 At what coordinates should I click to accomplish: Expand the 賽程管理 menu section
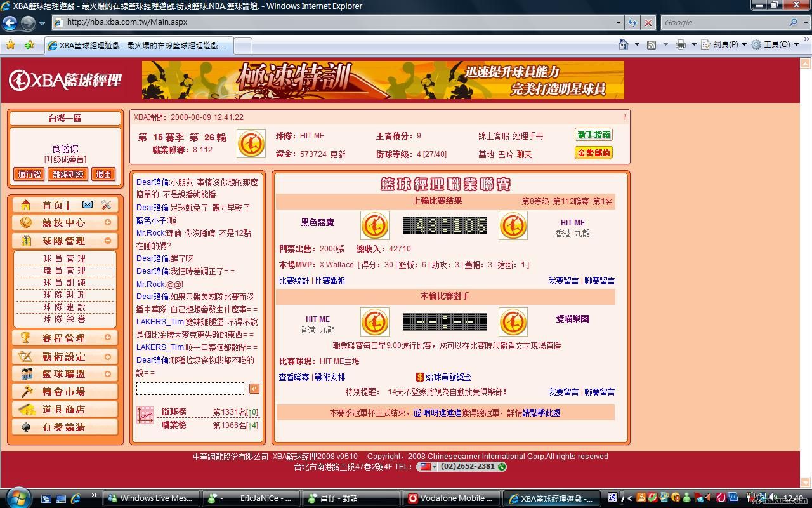tap(108, 338)
